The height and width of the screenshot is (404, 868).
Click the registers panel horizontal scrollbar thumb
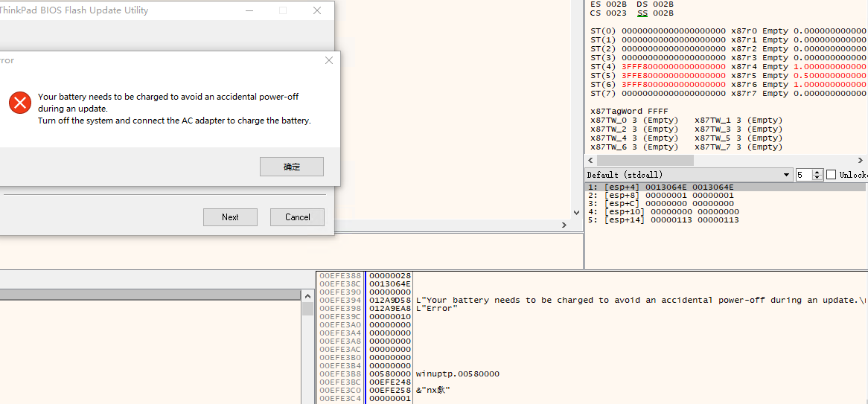click(x=645, y=160)
